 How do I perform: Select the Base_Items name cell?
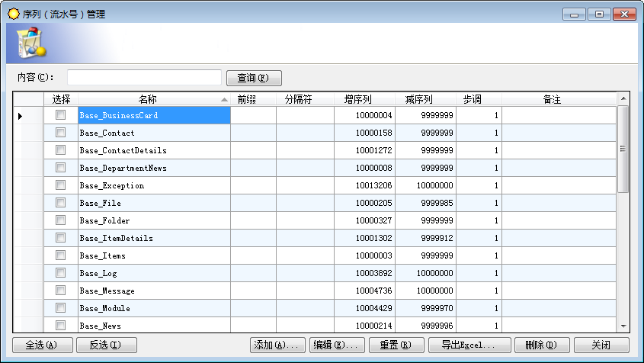(154, 255)
